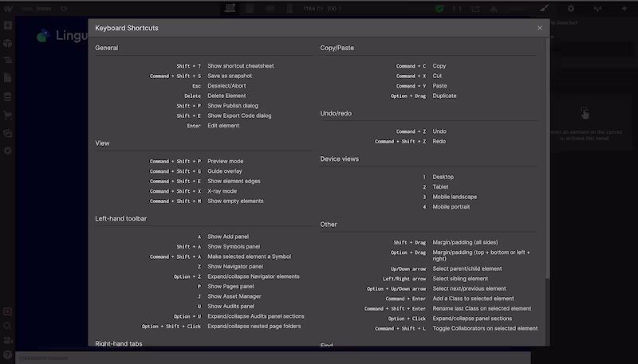Switch to the tablet breakpoint icon
638x364 pixels.
(x=250, y=8)
